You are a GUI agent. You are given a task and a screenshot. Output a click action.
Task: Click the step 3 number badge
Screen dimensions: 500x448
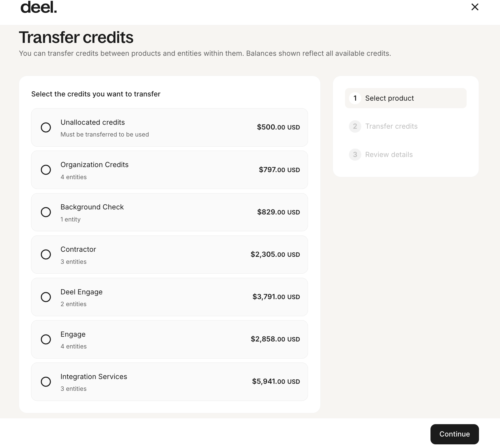(355, 155)
